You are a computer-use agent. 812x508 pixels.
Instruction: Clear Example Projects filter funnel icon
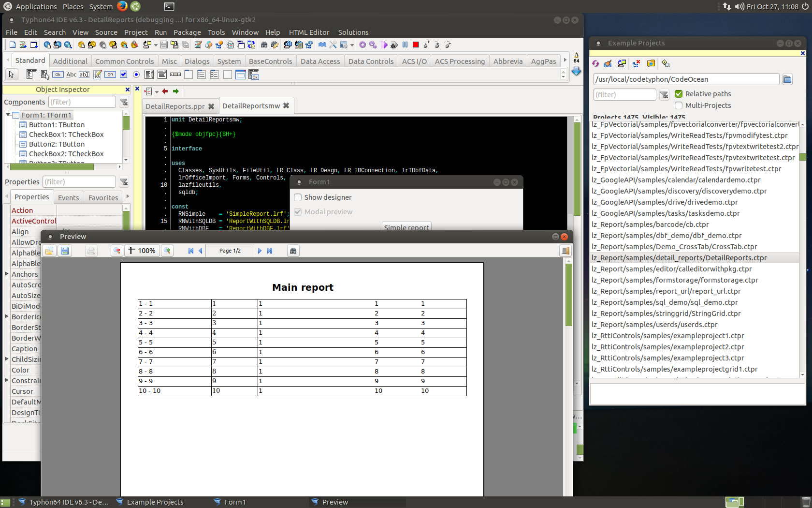(664, 95)
